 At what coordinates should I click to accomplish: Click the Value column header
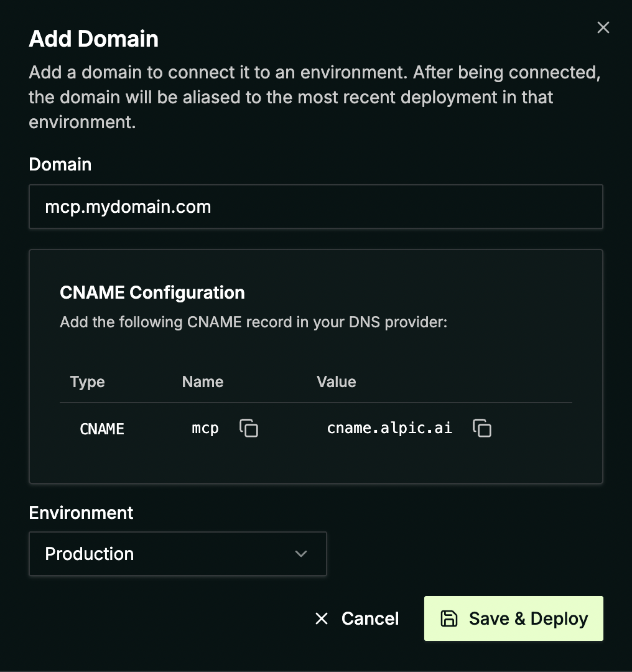(337, 381)
